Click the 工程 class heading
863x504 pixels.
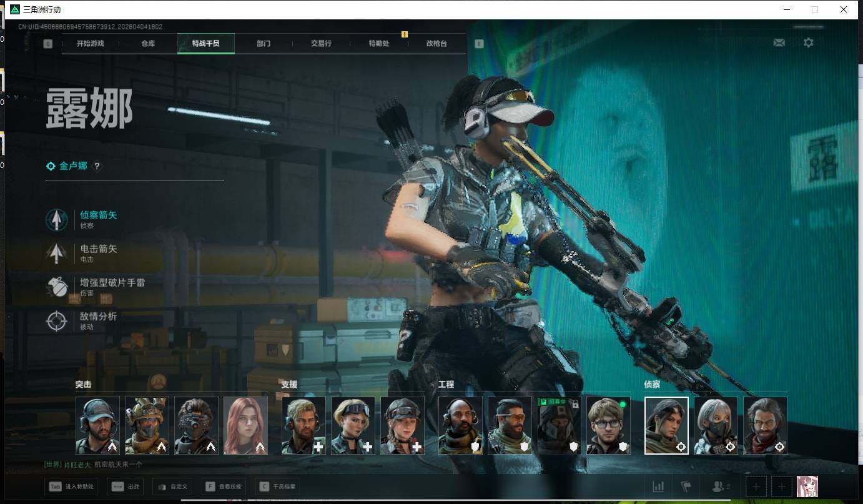pos(446,385)
